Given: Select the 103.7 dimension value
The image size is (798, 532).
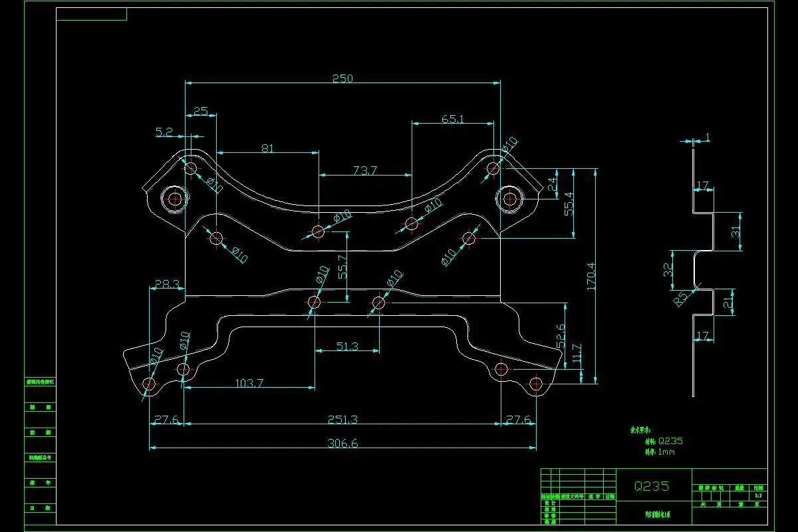Looking at the screenshot, I should click(249, 383).
